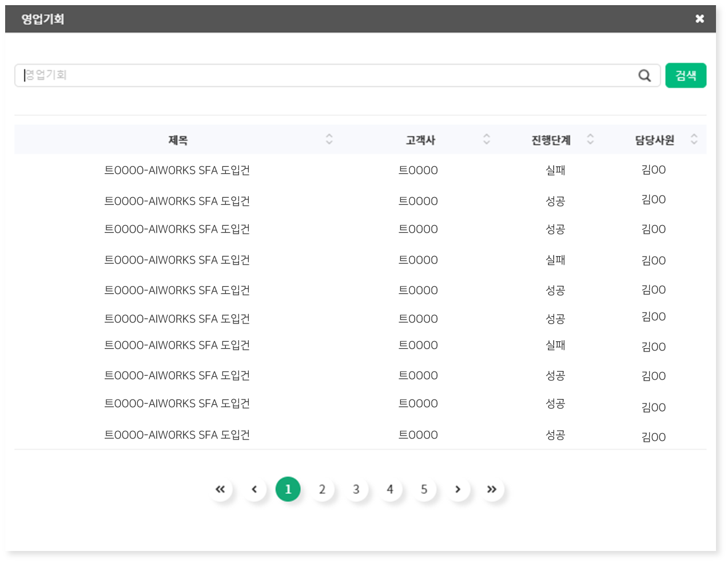Sort by 제목 column arrows
The image size is (728, 563).
(329, 139)
